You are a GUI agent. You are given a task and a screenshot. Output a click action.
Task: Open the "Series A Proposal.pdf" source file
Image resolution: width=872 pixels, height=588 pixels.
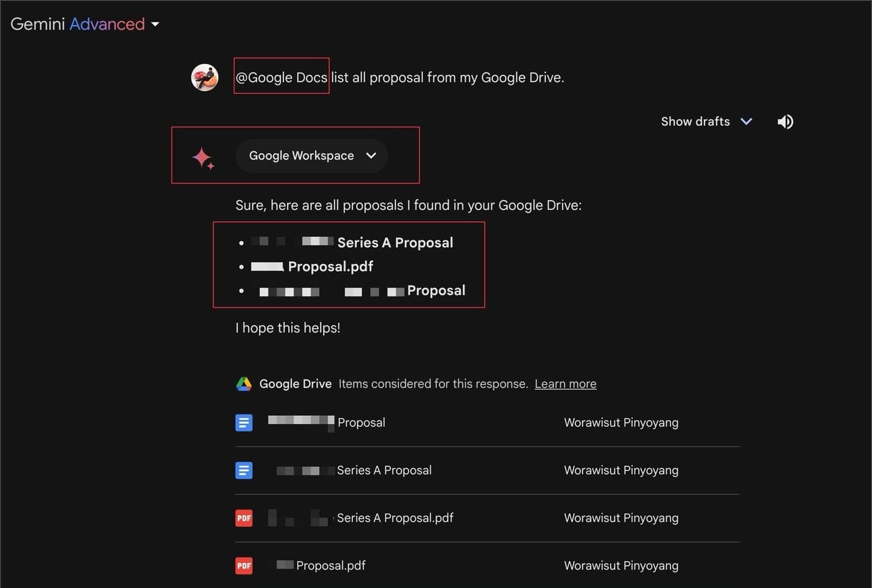[360, 518]
